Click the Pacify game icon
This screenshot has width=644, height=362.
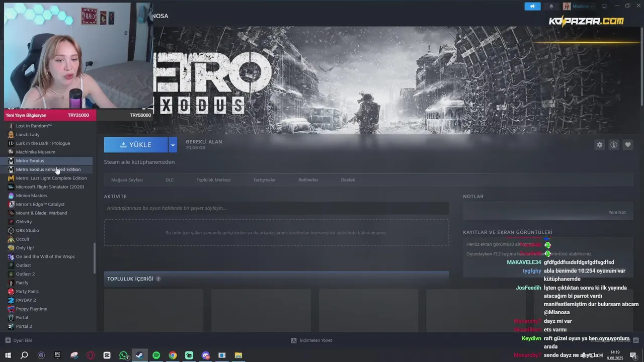(11, 283)
